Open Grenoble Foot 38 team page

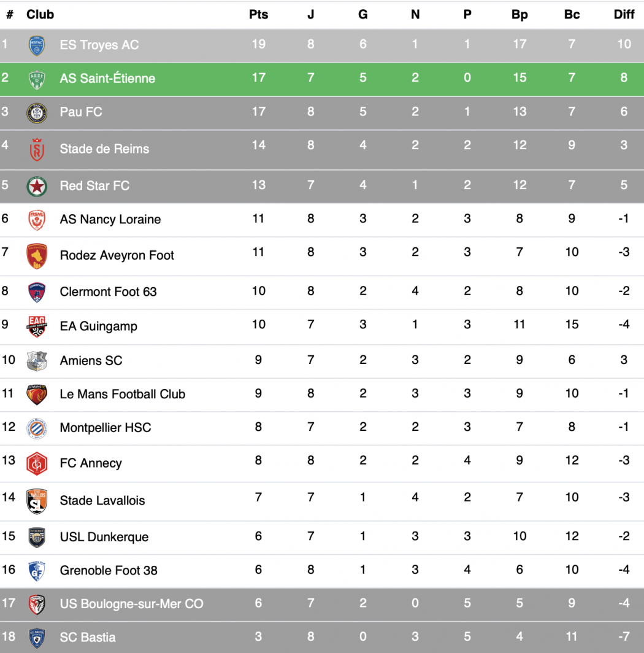point(109,571)
